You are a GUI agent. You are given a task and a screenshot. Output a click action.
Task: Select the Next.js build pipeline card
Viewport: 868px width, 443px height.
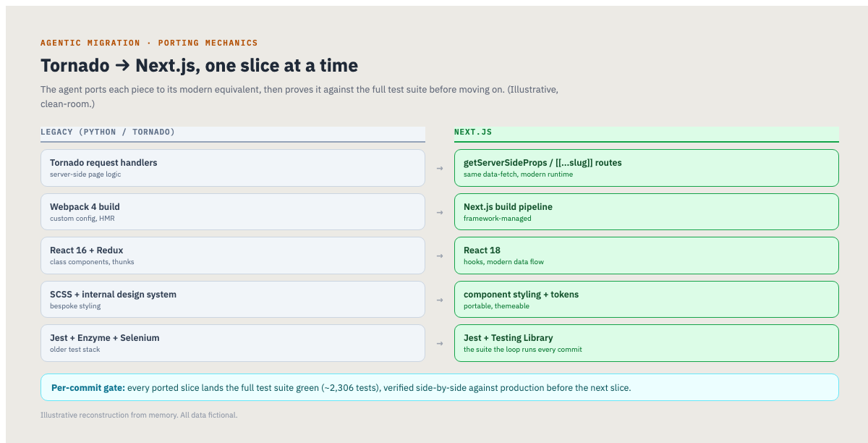click(x=647, y=211)
